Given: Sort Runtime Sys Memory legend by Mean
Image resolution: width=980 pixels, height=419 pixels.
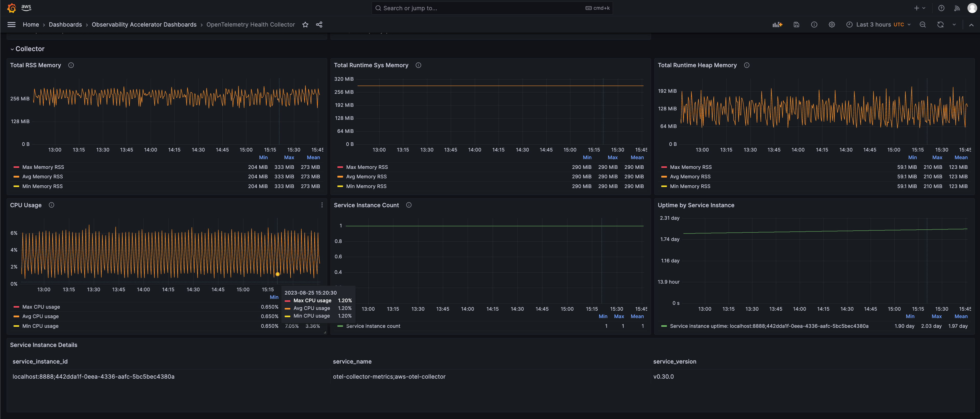Looking at the screenshot, I should coord(637,157).
